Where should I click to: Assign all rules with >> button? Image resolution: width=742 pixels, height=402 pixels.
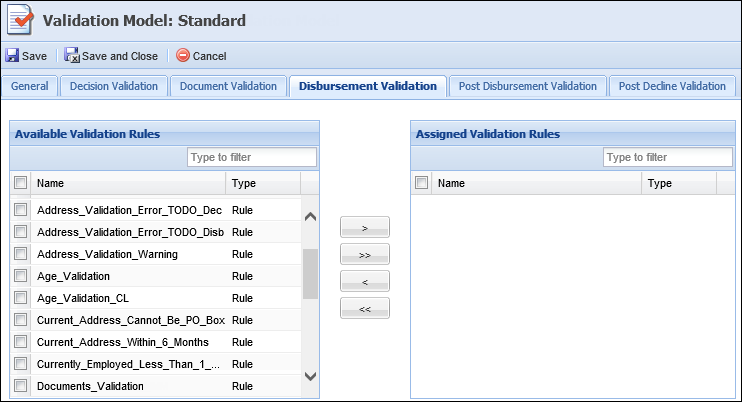coord(364,254)
